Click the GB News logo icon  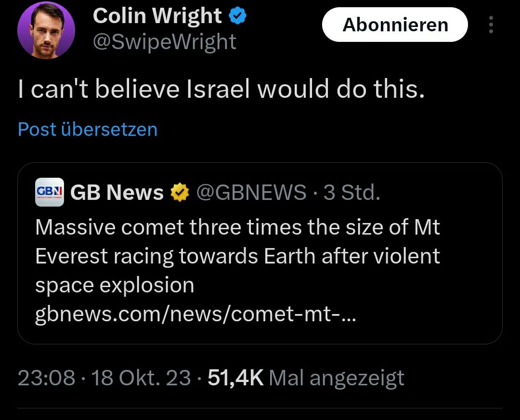pos(50,193)
